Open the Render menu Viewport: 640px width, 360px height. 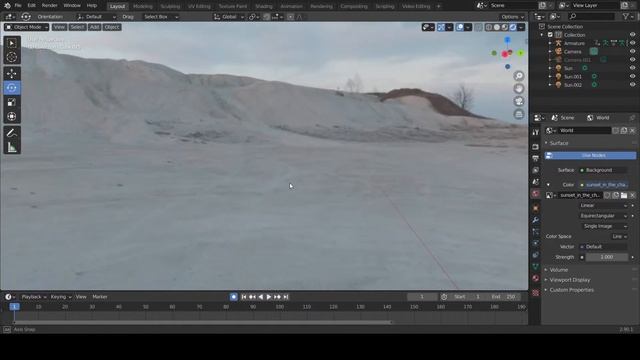tap(49, 6)
